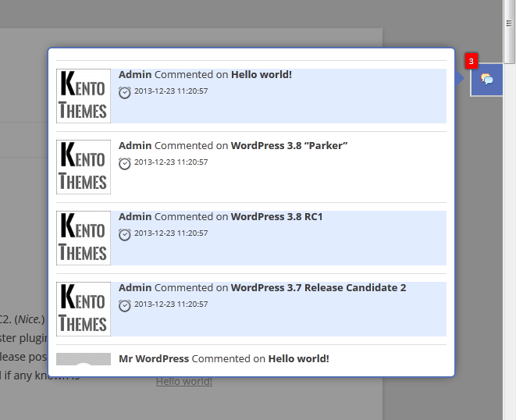Open the Kento Themes avatar beside WordPress 3.8 "Parker"
This screenshot has height=420, width=516.
point(84,167)
